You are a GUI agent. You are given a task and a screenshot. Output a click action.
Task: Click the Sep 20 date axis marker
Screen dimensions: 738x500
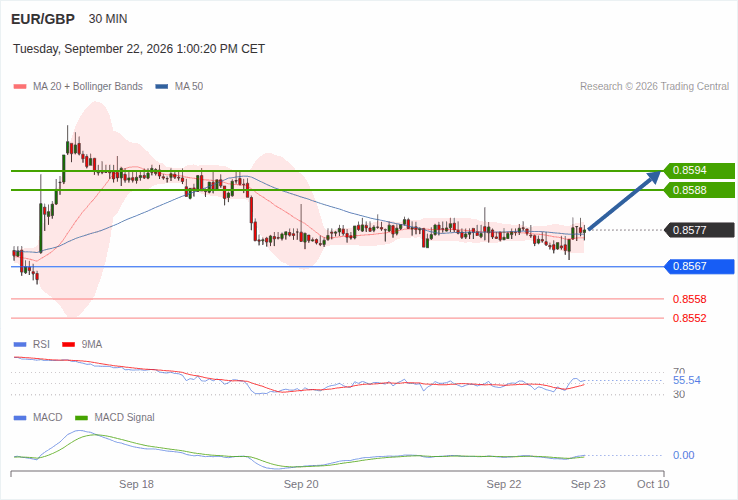coord(301,484)
